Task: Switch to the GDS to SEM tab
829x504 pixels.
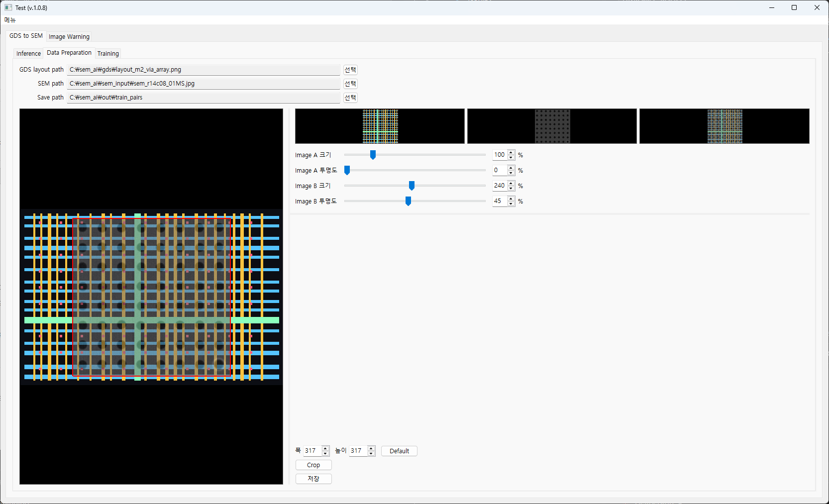Action: point(26,36)
